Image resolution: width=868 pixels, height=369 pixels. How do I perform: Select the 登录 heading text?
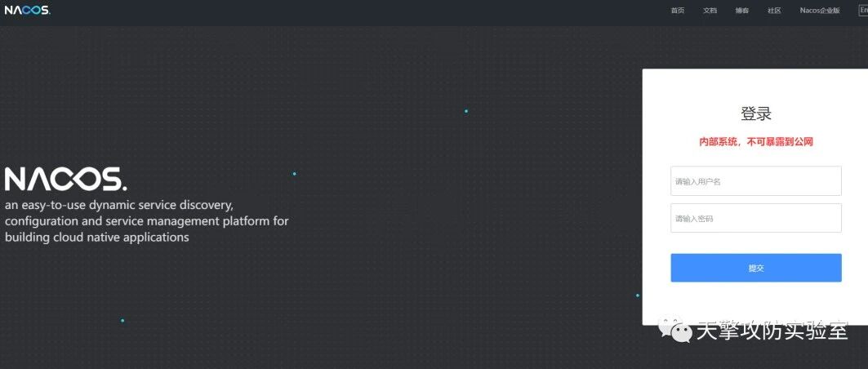pos(755,114)
